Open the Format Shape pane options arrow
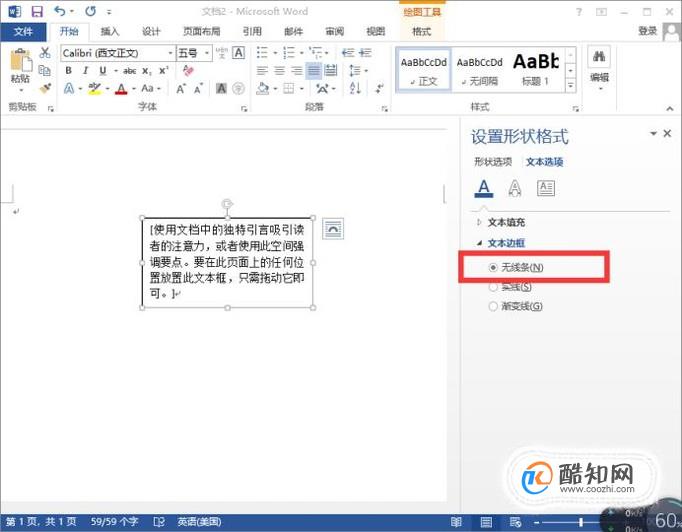The height and width of the screenshot is (532, 682). coord(653,133)
